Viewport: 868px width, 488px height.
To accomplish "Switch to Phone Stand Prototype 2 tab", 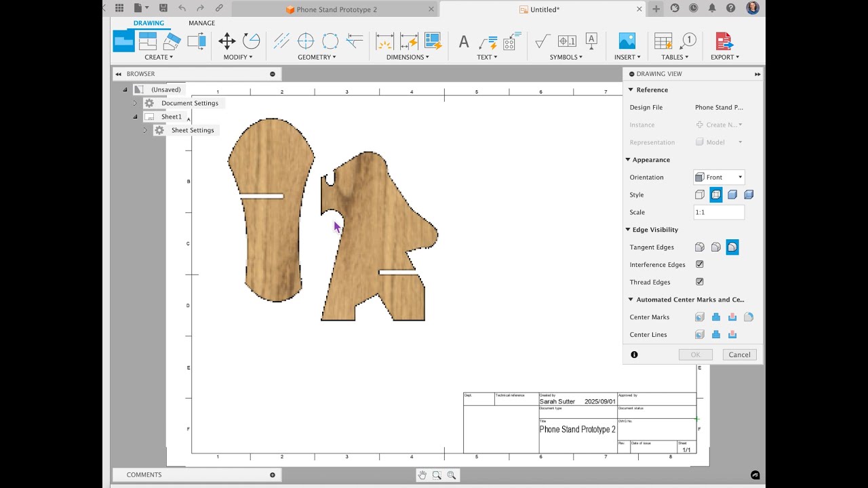I will pos(336,9).
